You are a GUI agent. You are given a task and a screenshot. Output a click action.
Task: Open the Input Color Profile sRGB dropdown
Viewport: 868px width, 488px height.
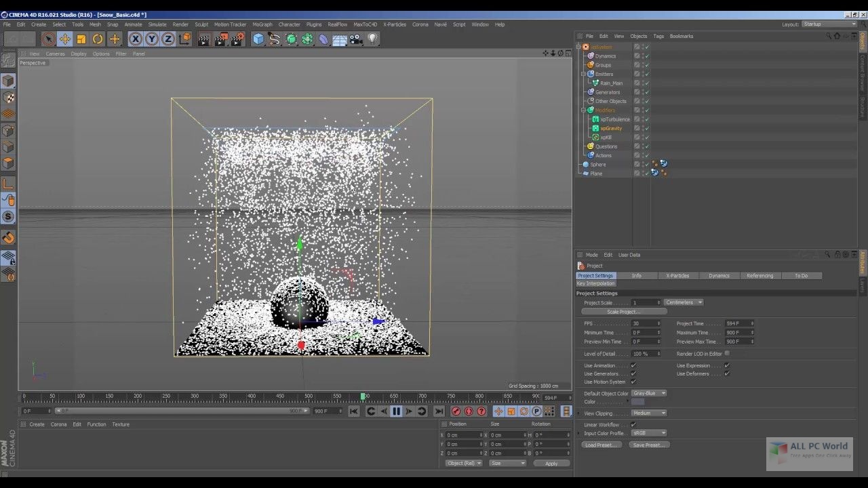[649, 433]
